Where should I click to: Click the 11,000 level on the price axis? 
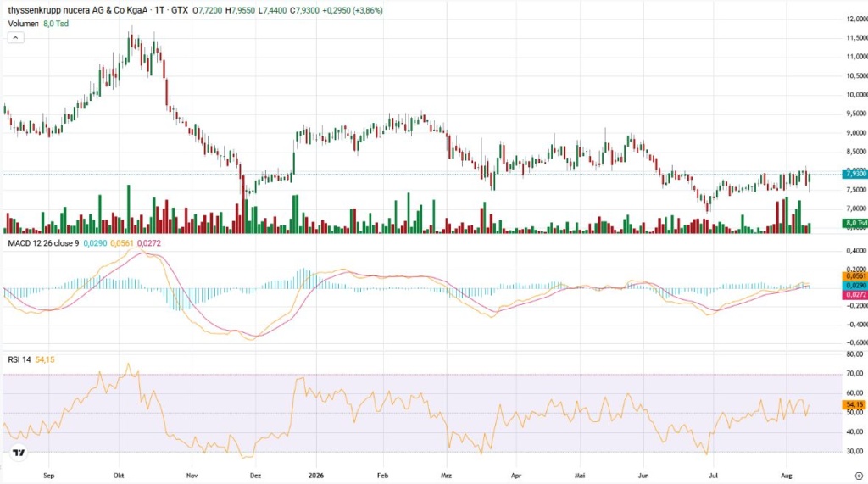856,57
